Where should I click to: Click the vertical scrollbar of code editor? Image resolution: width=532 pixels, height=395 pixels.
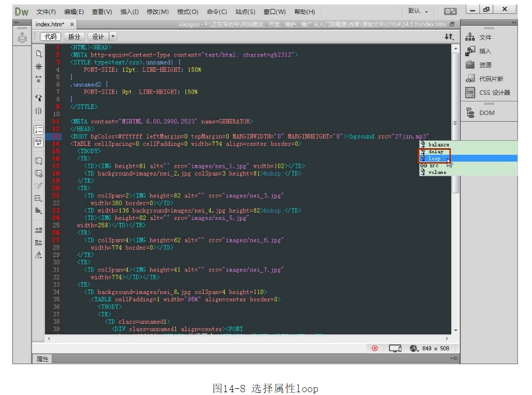coord(455,168)
